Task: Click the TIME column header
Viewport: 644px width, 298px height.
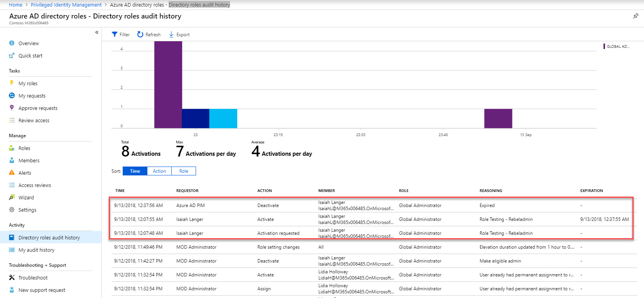Action: click(x=120, y=190)
